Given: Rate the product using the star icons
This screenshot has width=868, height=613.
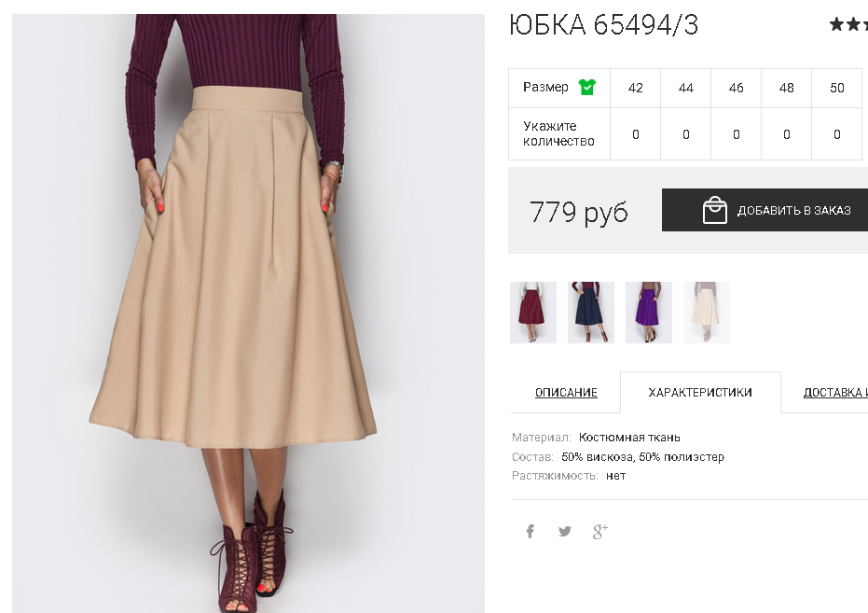Looking at the screenshot, I should pos(848,24).
